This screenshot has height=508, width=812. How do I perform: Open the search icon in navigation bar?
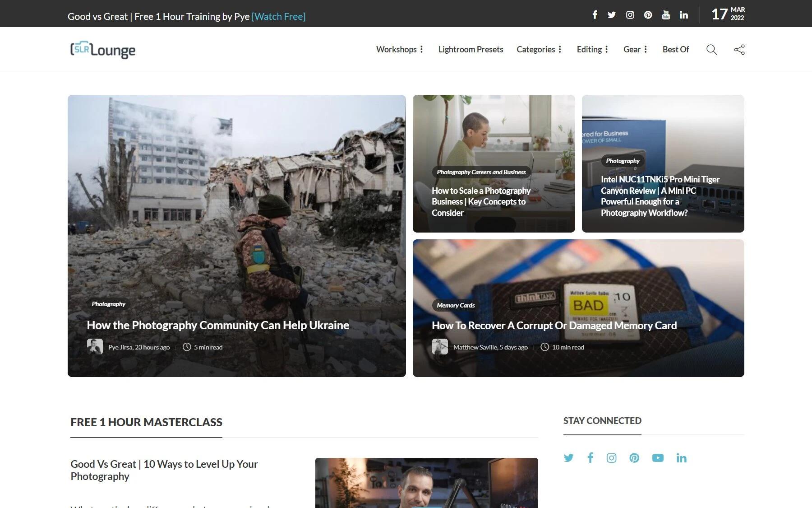(711, 50)
